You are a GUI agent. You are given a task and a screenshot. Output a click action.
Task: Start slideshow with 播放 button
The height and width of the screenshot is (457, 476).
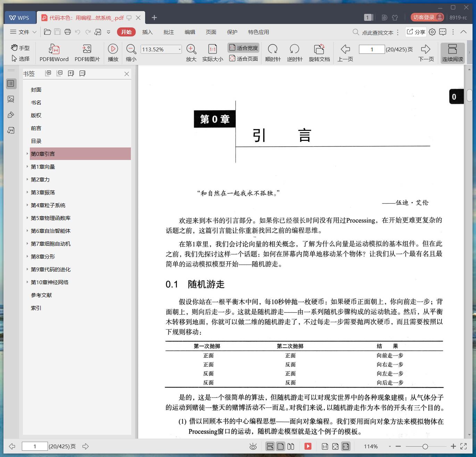point(113,53)
